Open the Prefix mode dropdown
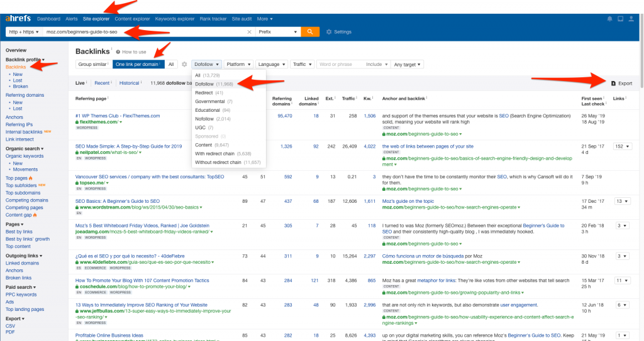 tap(277, 31)
